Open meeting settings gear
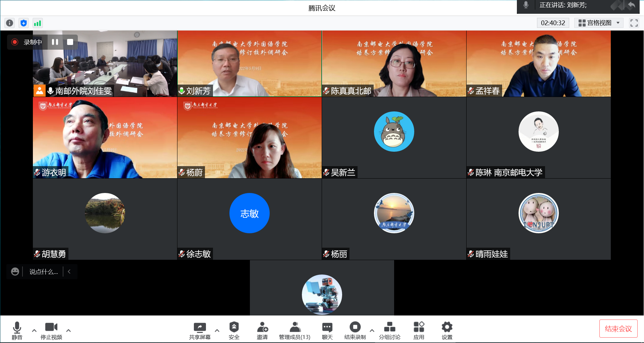The height and width of the screenshot is (343, 644). coord(447,330)
